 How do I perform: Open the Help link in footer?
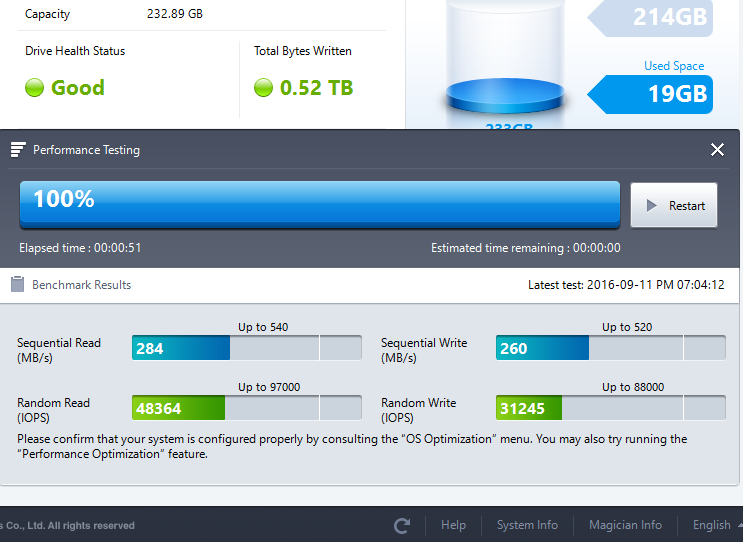pos(453,525)
